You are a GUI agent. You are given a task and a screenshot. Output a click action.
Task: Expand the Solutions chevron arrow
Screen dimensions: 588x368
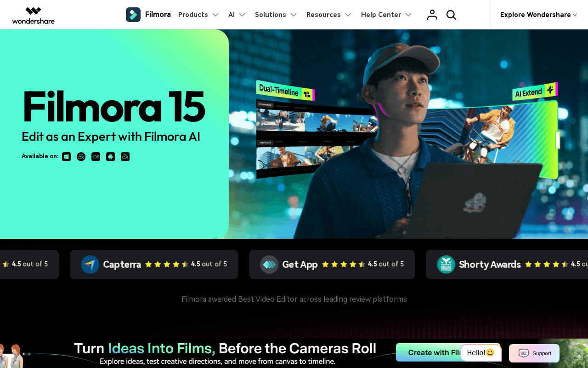coord(294,15)
